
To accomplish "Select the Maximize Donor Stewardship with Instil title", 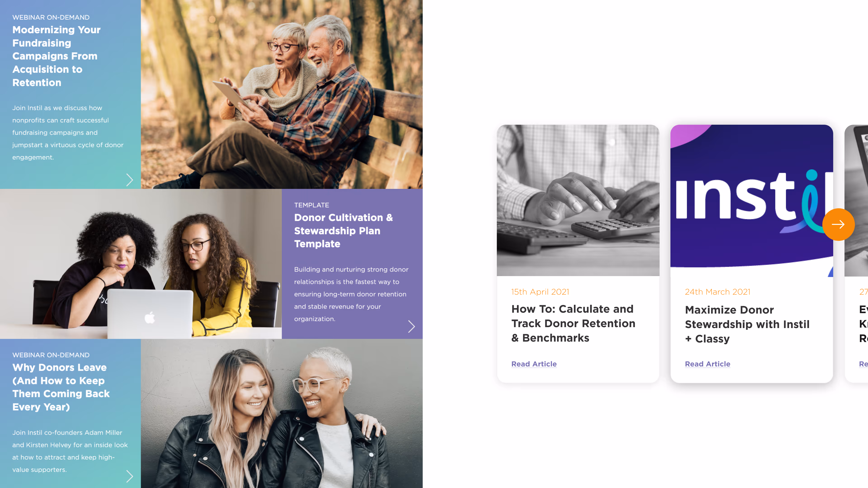I will [x=747, y=324].
